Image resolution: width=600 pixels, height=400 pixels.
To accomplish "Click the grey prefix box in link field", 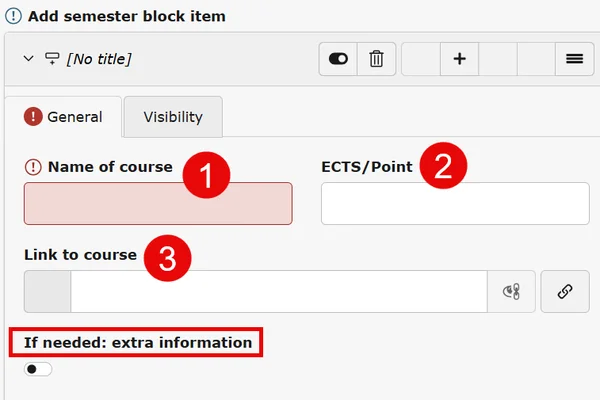I will click(47, 292).
